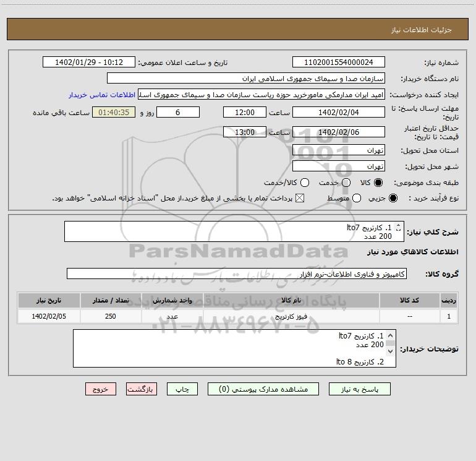The image size is (476, 461).
Task: Select the کالا radio button
Action: click(378, 183)
